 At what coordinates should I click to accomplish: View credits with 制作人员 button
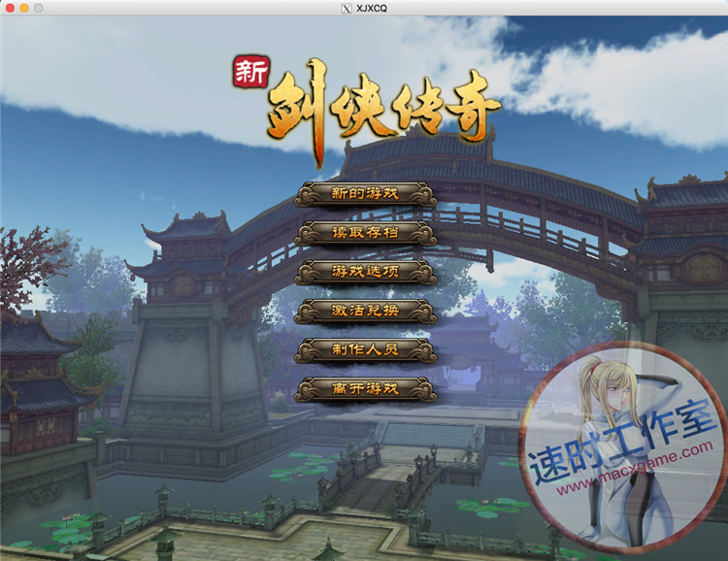pyautogui.click(x=365, y=349)
